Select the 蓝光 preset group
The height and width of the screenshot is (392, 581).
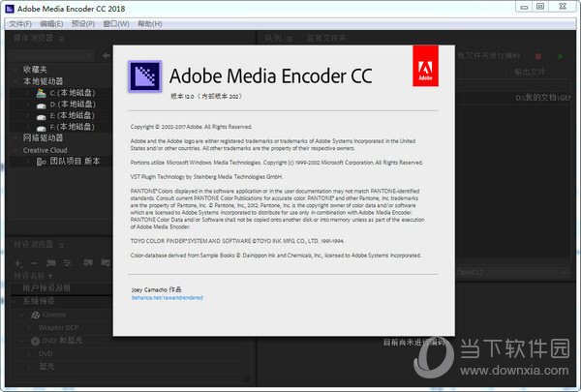coord(46,367)
